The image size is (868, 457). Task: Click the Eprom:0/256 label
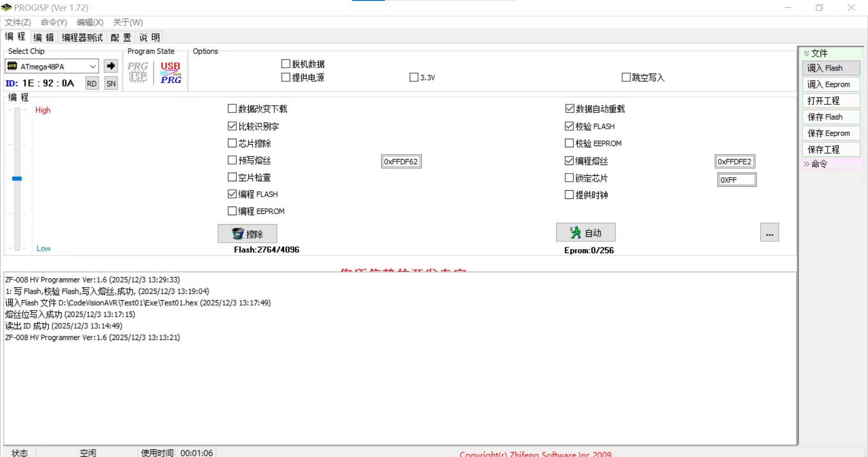pos(589,250)
